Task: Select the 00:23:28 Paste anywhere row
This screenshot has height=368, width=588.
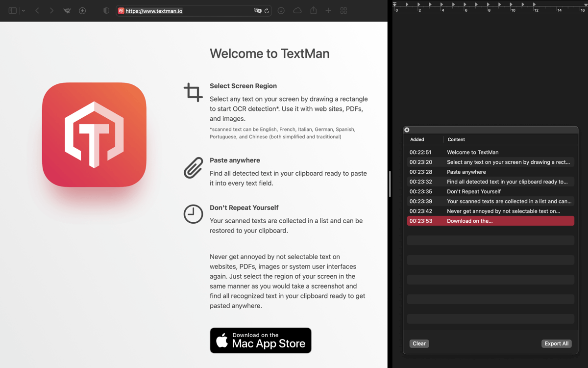Action: (x=490, y=172)
